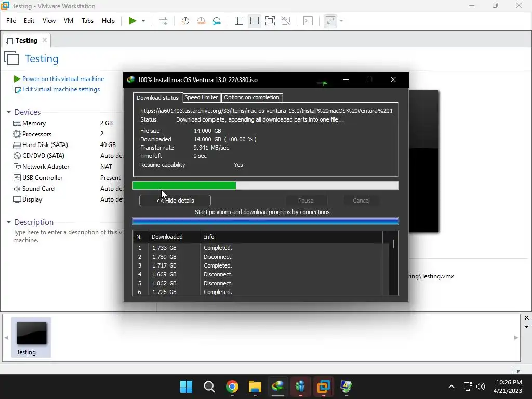532x399 pixels.
Task: Open the Help menu
Action: (108, 21)
